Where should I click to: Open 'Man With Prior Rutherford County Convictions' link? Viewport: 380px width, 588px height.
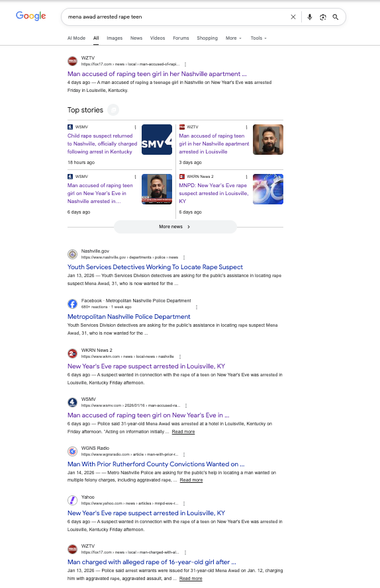156,464
